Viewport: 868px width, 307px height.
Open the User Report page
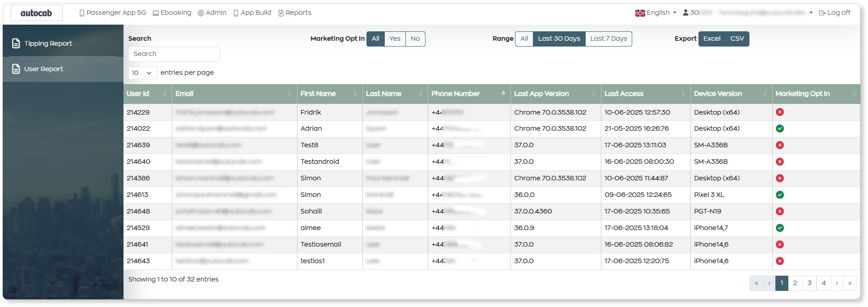click(x=43, y=69)
